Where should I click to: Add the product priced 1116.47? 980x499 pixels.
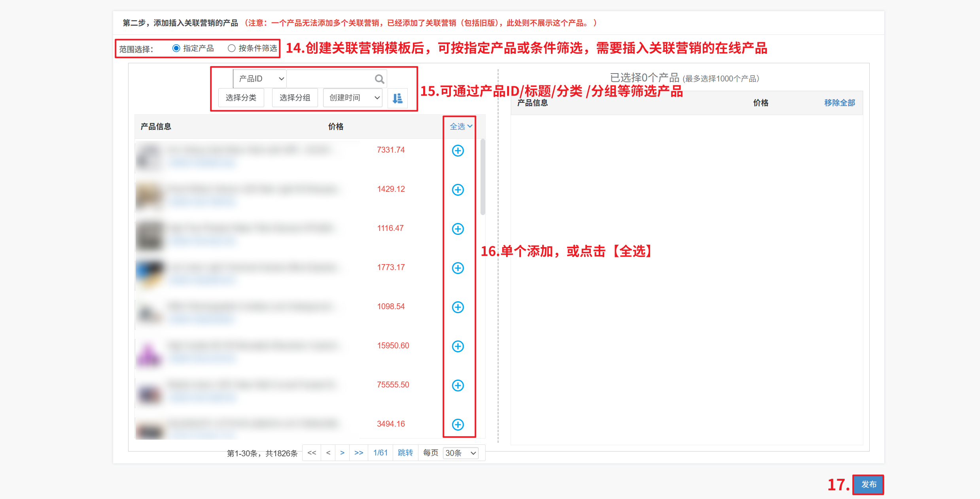[x=458, y=229]
